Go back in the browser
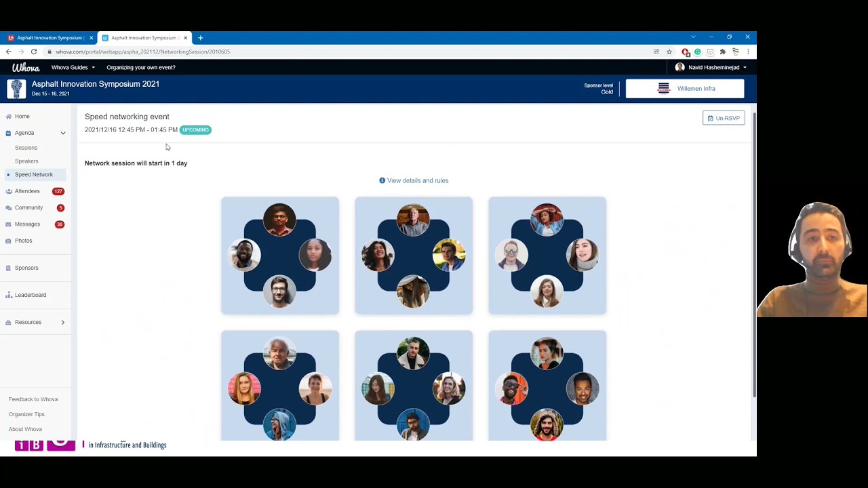Viewport: 868px width, 488px height. (8, 52)
